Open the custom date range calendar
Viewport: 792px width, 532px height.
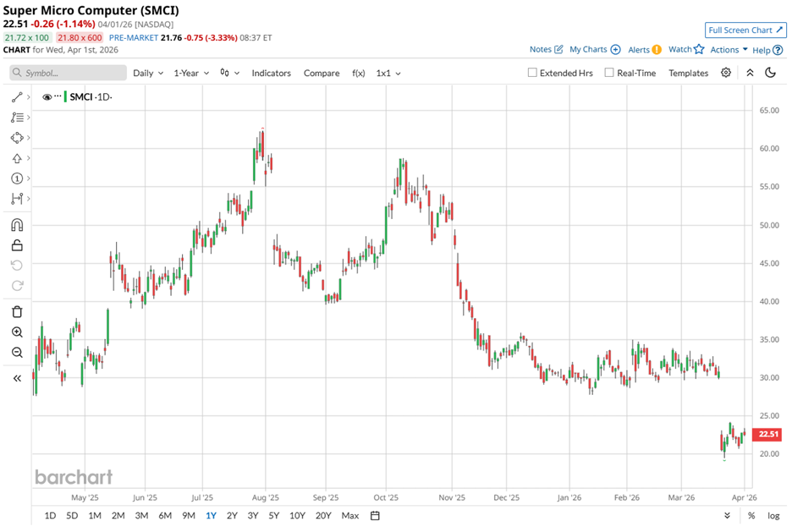pyautogui.click(x=375, y=515)
